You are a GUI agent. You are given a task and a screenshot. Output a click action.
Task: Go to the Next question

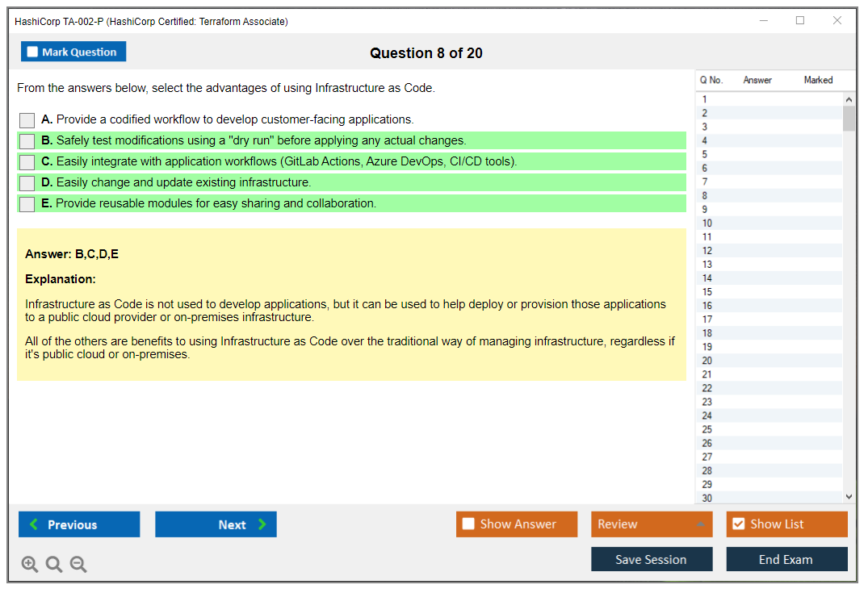point(216,524)
